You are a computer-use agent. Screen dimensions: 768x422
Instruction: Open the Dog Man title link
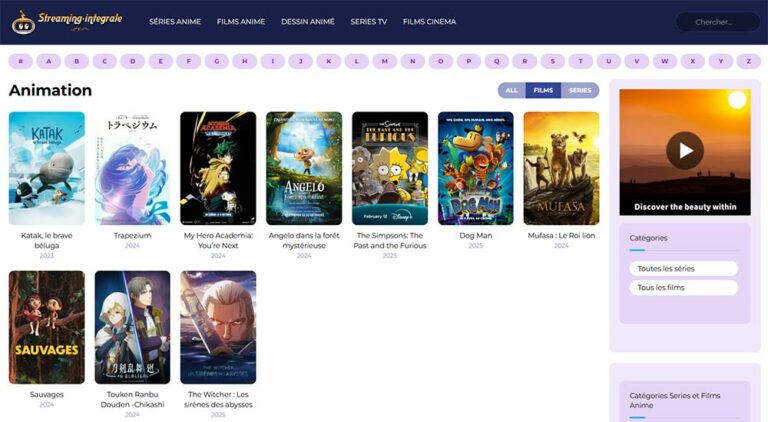point(475,236)
